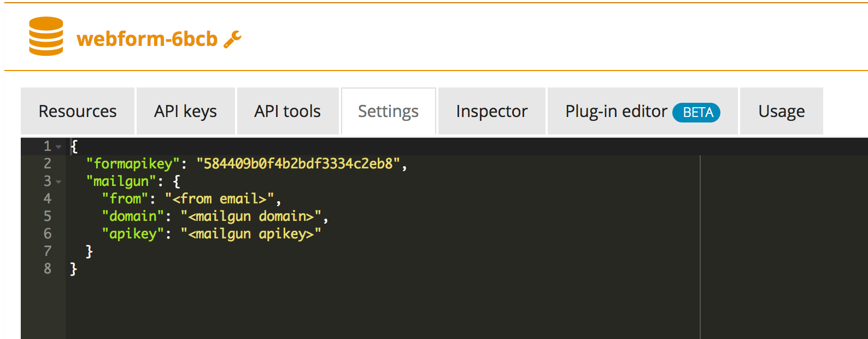
Task: Switch to the Resources tab
Action: tap(78, 112)
